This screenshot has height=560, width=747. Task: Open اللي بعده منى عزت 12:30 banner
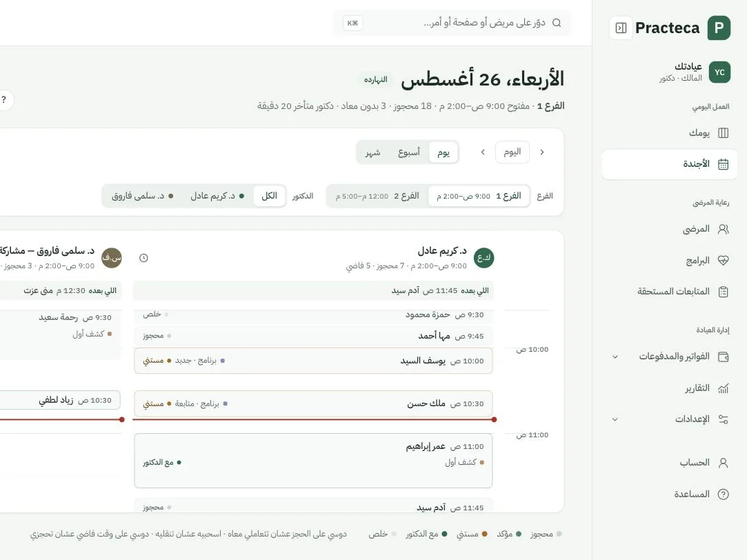click(x=61, y=290)
